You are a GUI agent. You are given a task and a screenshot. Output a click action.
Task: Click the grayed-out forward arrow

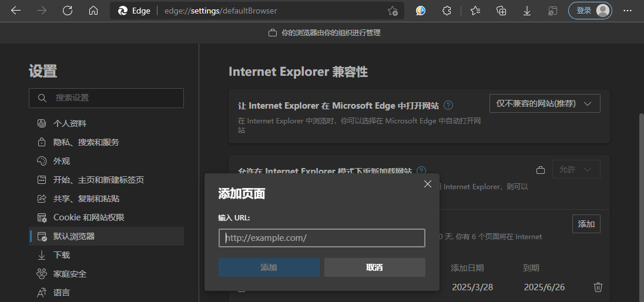tap(42, 11)
